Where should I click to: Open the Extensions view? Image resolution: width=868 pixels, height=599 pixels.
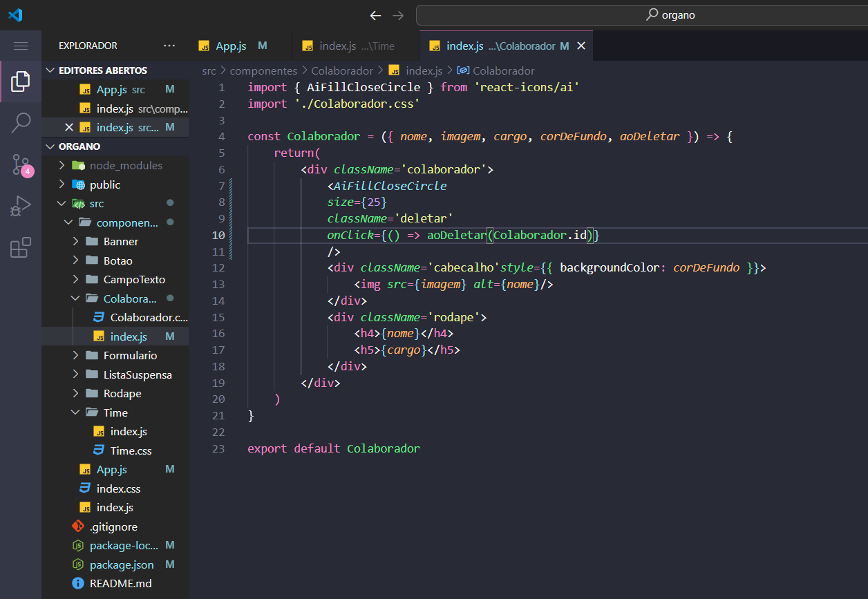[x=21, y=247]
